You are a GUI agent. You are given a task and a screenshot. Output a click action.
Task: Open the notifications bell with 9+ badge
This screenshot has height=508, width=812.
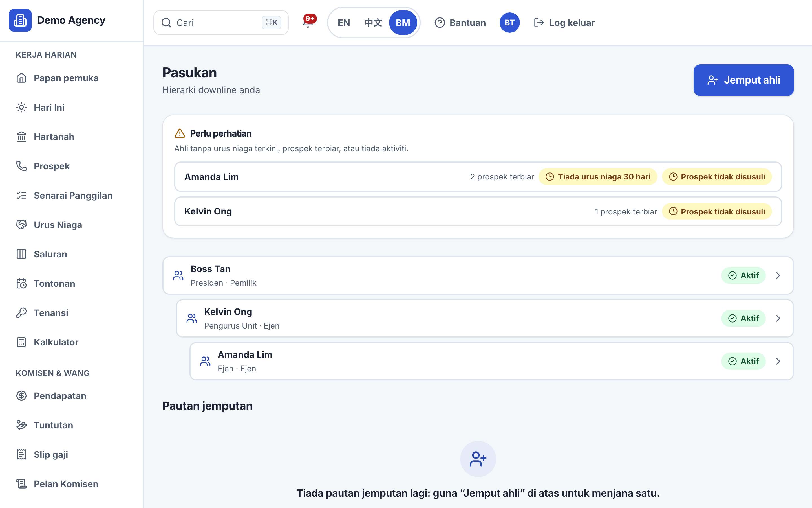click(308, 22)
